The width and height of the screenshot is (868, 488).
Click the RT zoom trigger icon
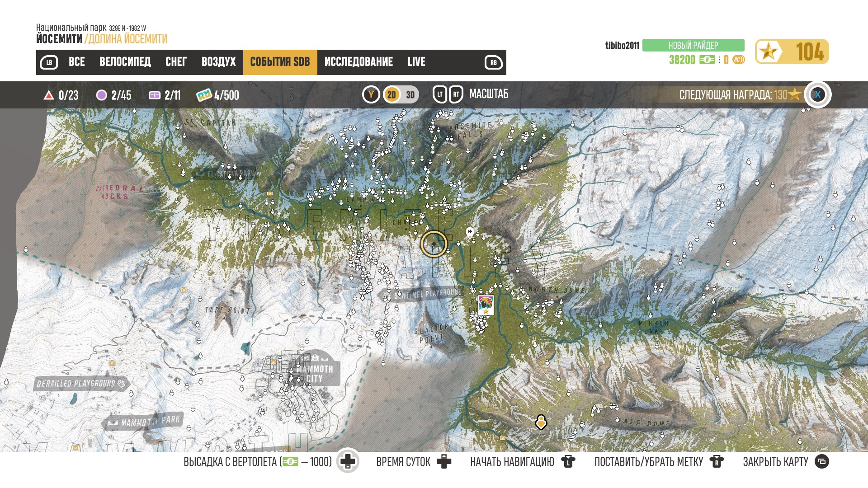click(456, 94)
